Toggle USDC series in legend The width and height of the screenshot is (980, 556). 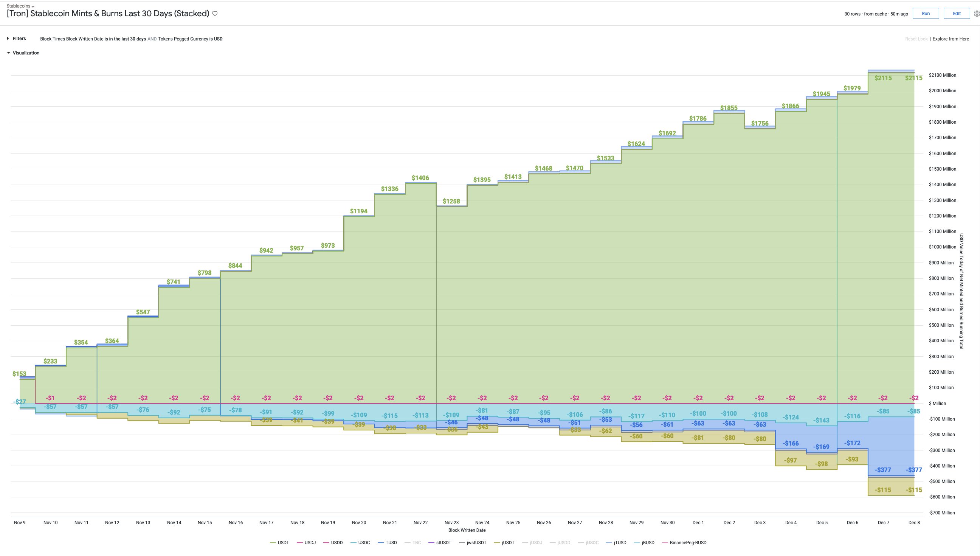[x=364, y=543]
